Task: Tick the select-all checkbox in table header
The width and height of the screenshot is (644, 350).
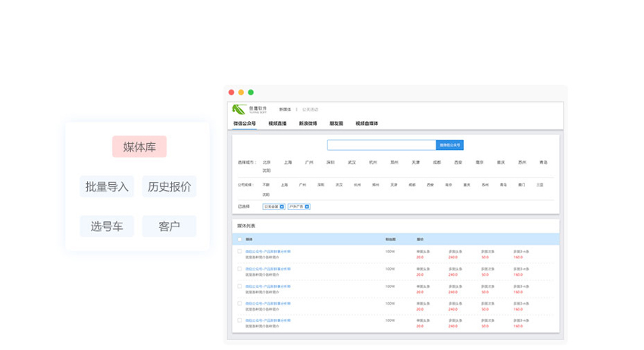Action: point(240,239)
